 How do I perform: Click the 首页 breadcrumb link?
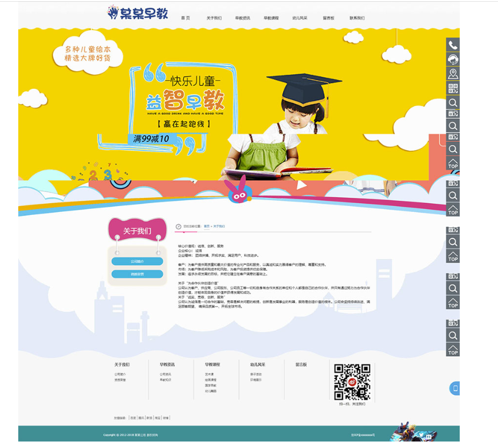coord(207,226)
